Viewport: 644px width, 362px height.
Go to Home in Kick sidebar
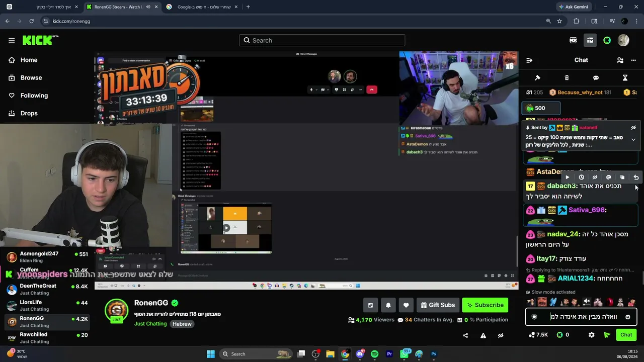(29, 60)
